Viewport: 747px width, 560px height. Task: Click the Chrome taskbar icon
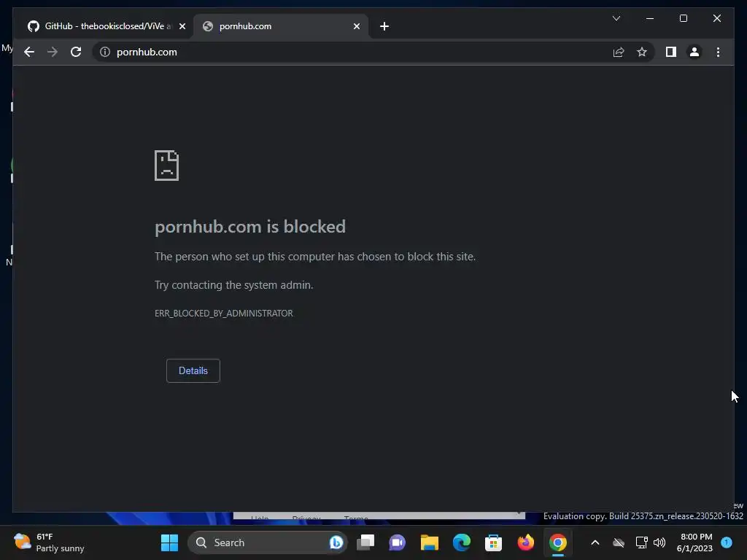[557, 542]
